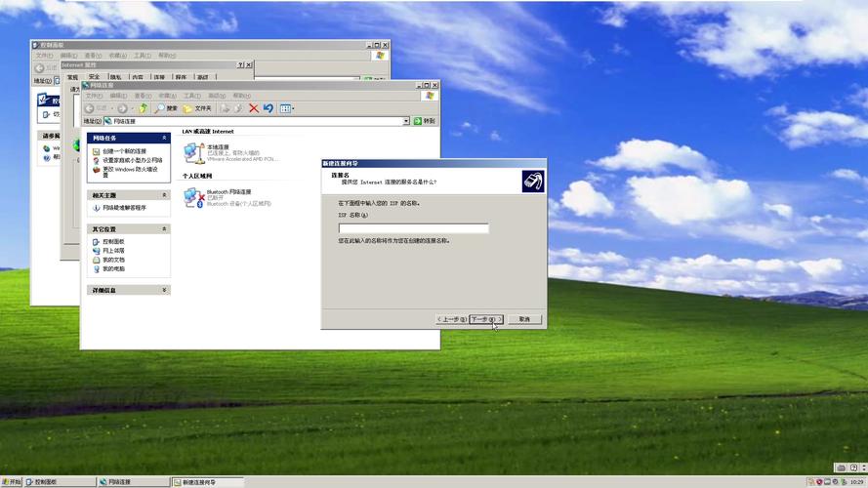Click the 取消 (Cancel) wizard button
The image size is (868, 488).
tap(524, 319)
